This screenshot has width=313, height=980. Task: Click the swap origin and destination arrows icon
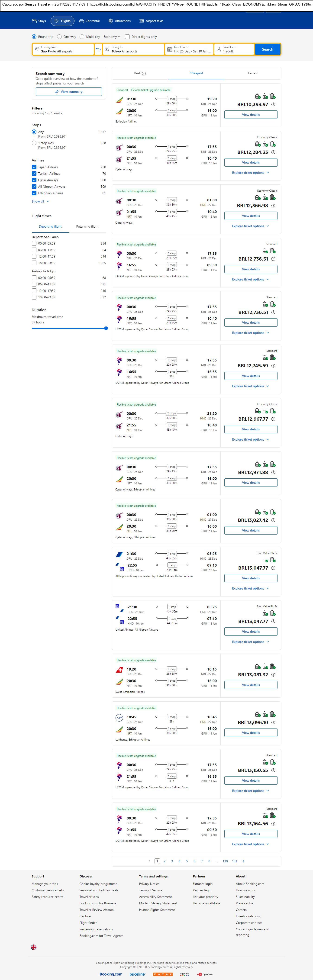coord(98,49)
